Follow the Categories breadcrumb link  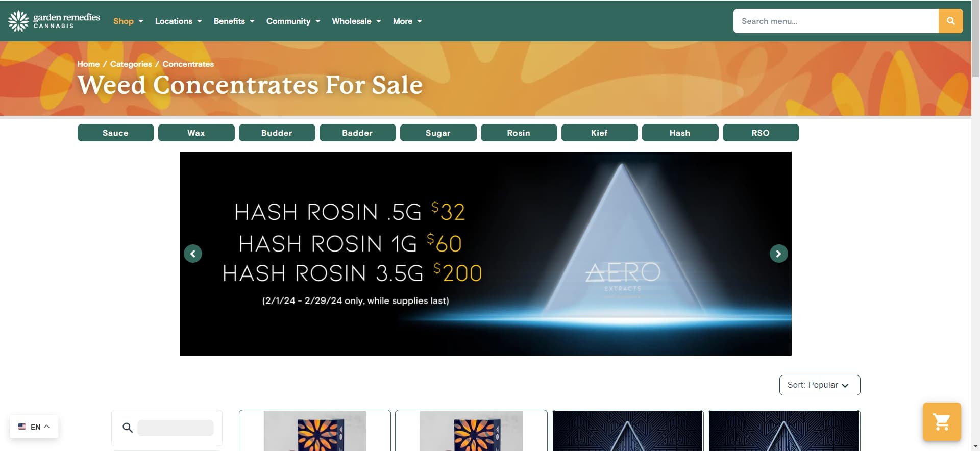pos(131,64)
